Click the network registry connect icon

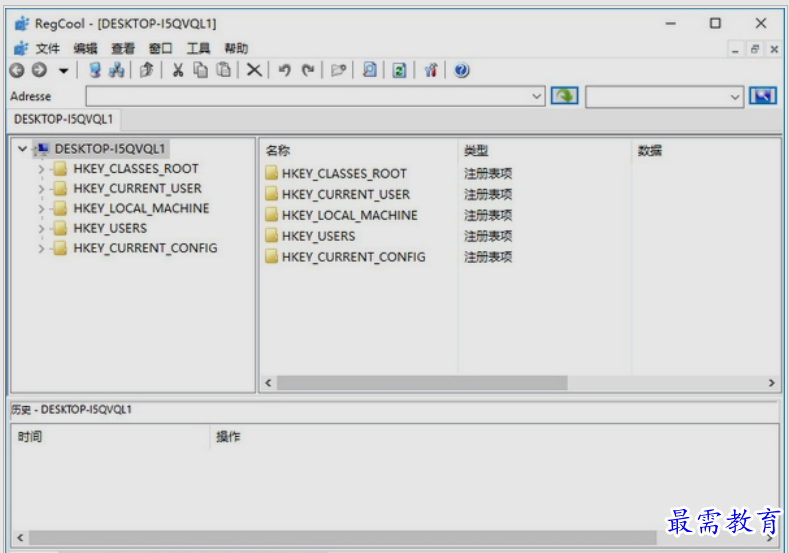(116, 70)
